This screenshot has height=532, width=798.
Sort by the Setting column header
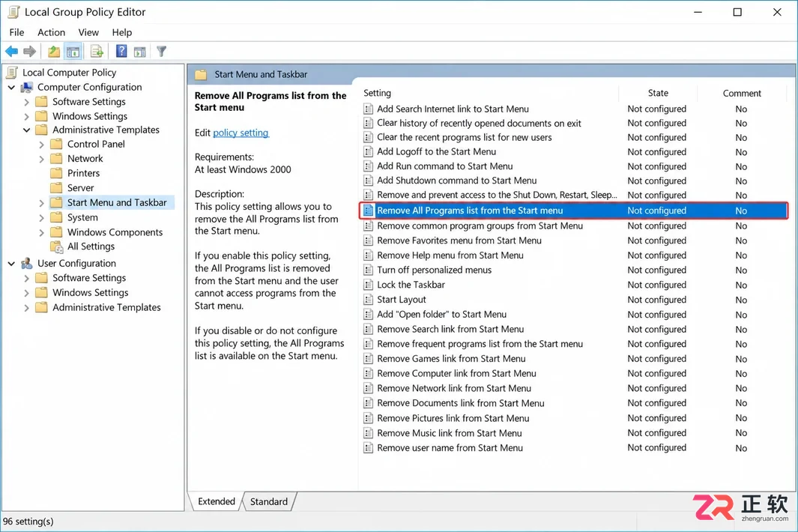377,93
